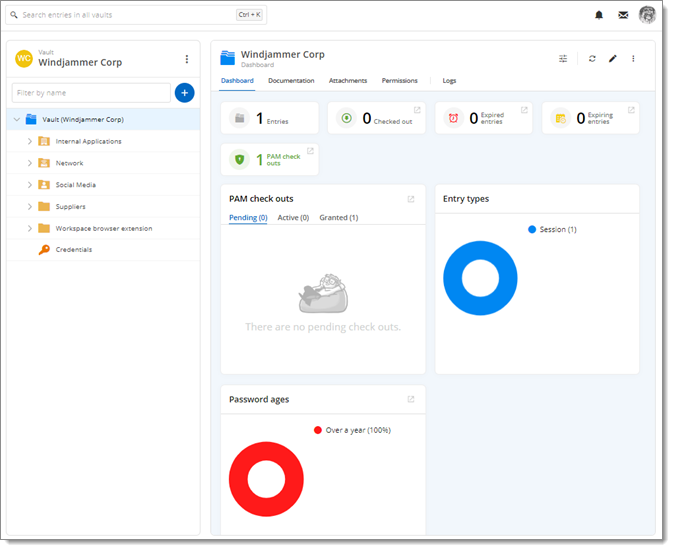Image resolution: width=673 pixels, height=550 pixels.
Task: Select the Credentials entry in tree
Action: pyautogui.click(x=73, y=250)
